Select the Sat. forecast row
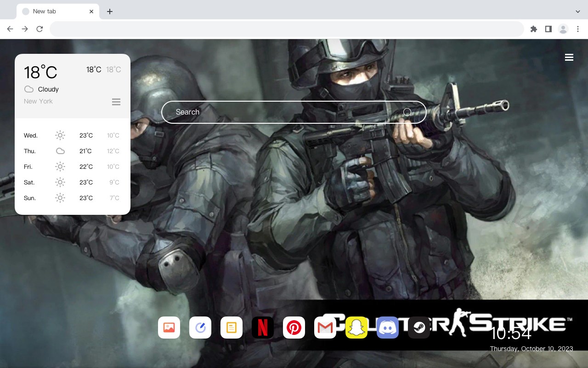The image size is (588, 368). tap(72, 182)
